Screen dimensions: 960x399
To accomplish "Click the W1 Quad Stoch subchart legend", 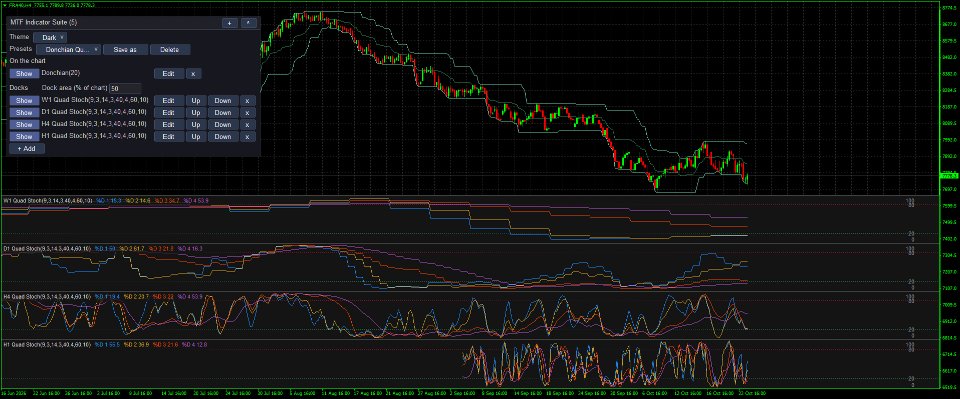I will [x=106, y=200].
